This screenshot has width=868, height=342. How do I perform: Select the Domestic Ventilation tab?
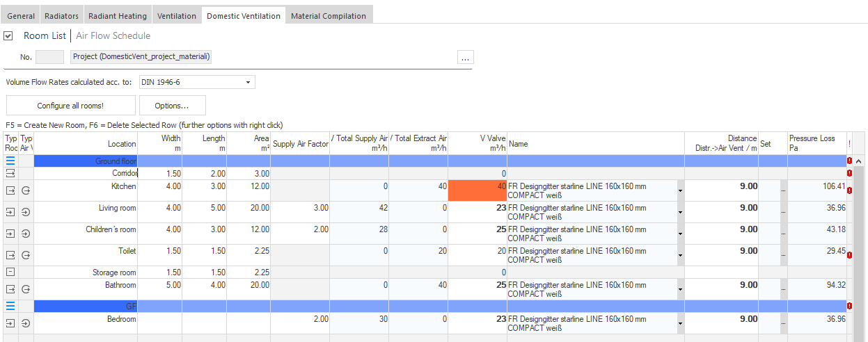(x=244, y=15)
